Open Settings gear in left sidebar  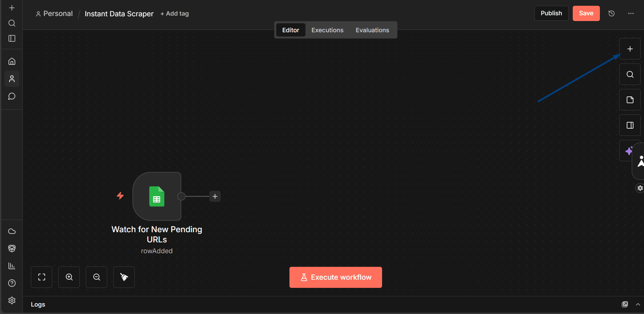coord(12,300)
